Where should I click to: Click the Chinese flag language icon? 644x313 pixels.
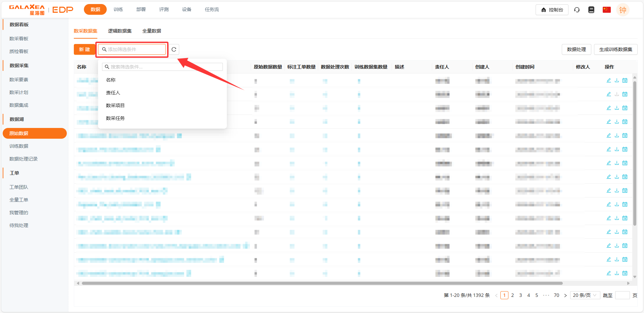(606, 10)
